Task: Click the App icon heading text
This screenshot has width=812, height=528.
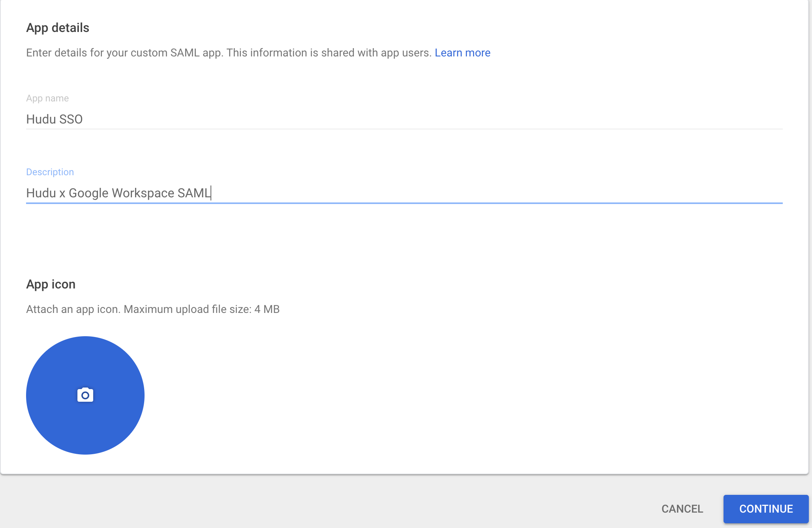Action: (51, 284)
